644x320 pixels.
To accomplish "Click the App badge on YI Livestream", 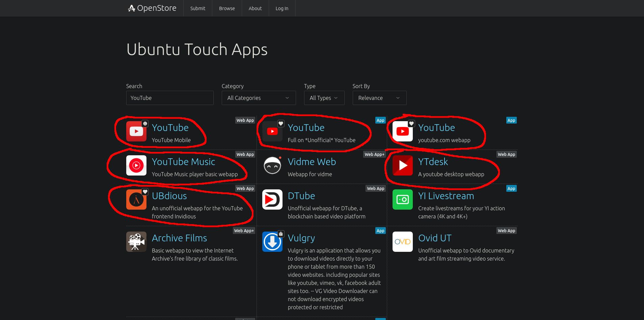I will pyautogui.click(x=511, y=188).
